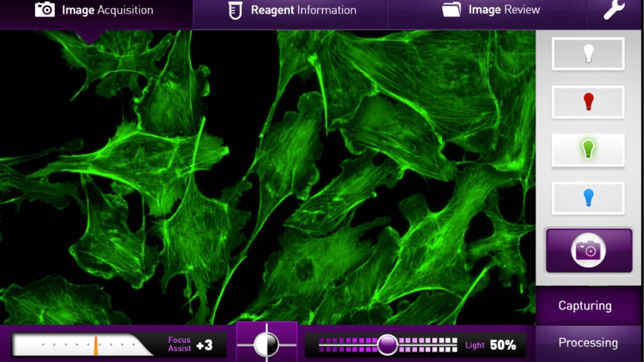Click the camera icon beside Image Acquisition
The width and height of the screenshot is (644, 362).
45,10
